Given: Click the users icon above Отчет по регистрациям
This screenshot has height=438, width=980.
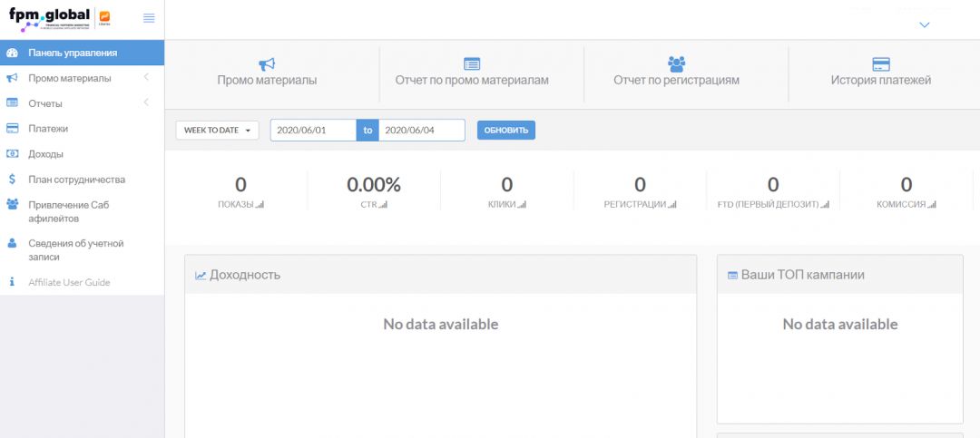Looking at the screenshot, I should click(x=676, y=63).
